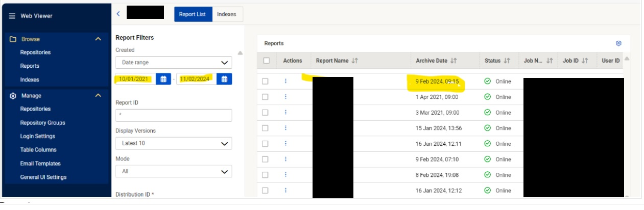Go to Repository Groups under Manage
644x210 pixels.
(42, 123)
